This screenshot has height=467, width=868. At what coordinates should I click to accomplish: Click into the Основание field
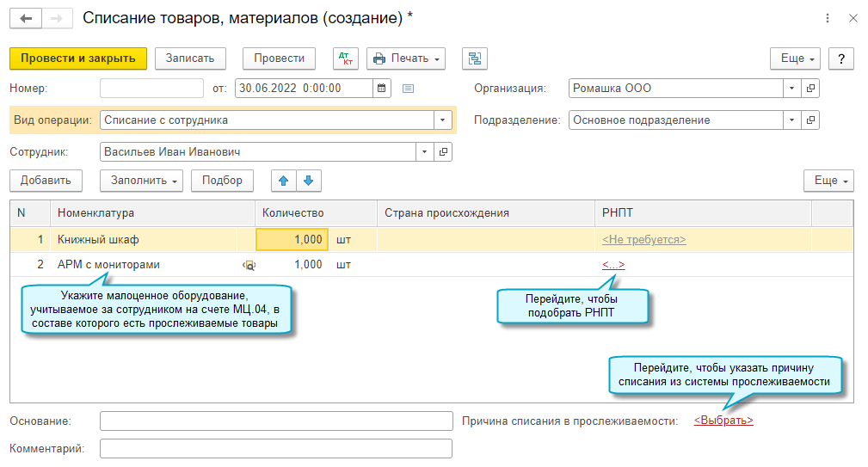click(275, 421)
